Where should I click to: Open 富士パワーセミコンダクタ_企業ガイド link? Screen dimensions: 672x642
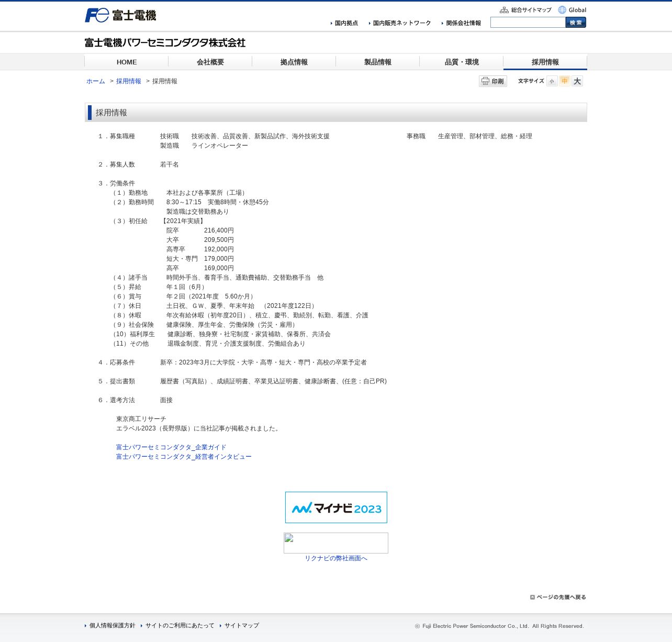pos(171,447)
